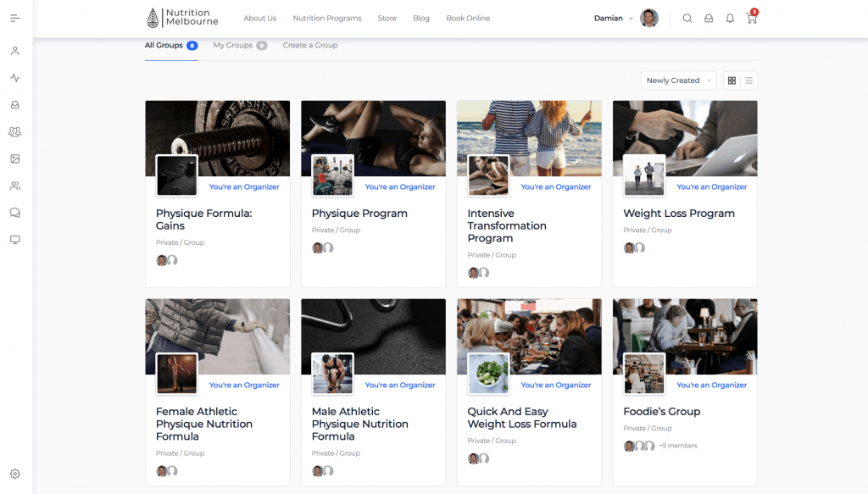
Task: Open the Foodie's Group title
Action: [661, 412]
